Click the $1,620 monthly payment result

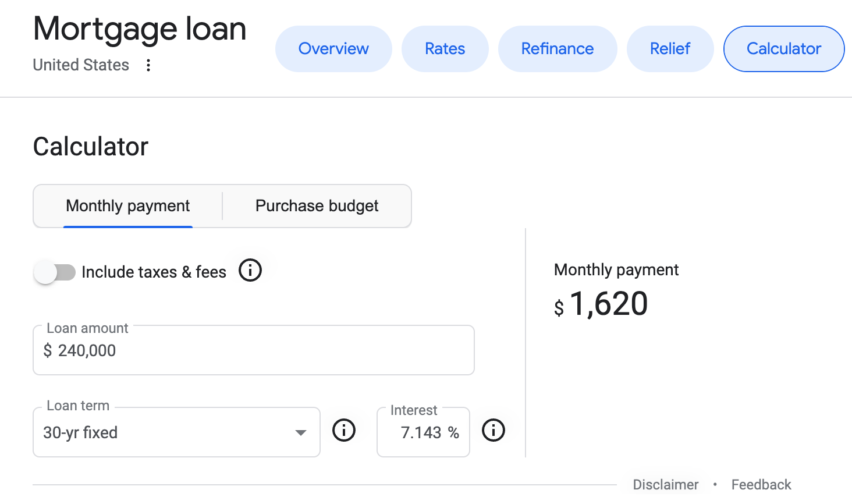(x=608, y=304)
